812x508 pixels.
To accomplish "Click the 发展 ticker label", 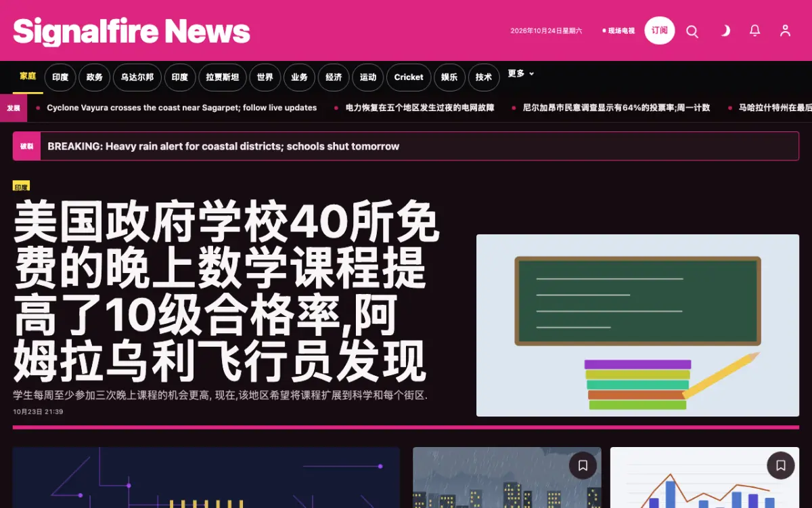I will (x=14, y=108).
